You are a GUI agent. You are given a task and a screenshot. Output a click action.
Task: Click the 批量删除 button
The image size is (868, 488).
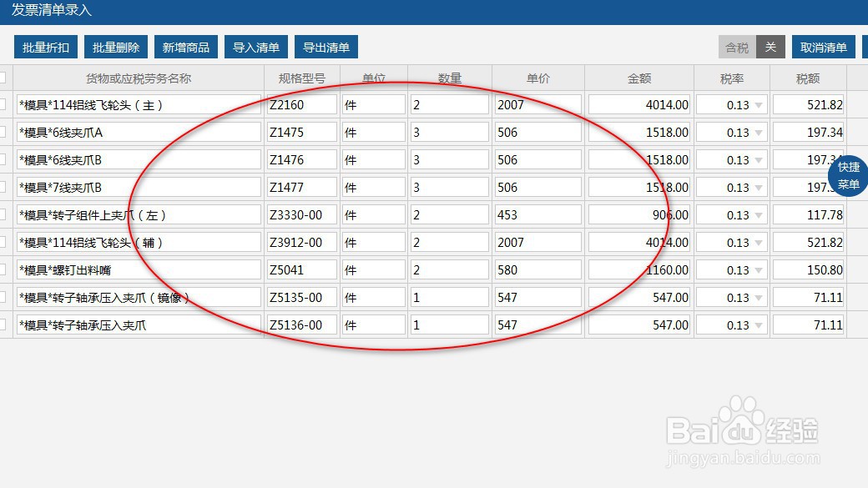click(116, 47)
